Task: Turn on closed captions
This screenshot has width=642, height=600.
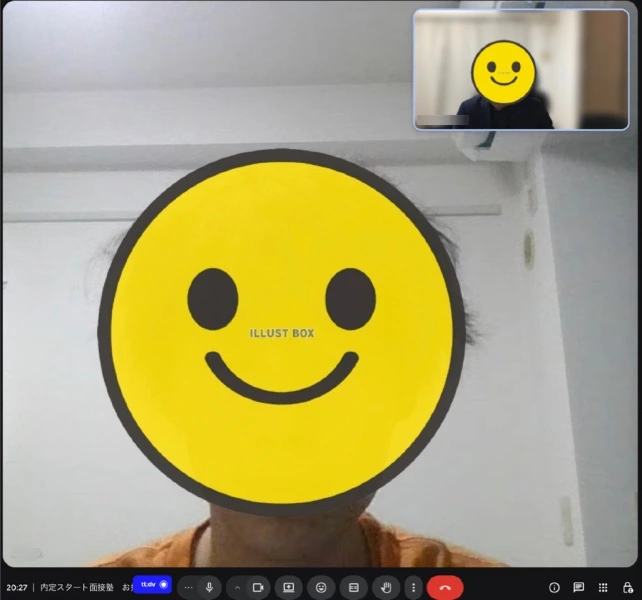Action: click(353, 587)
